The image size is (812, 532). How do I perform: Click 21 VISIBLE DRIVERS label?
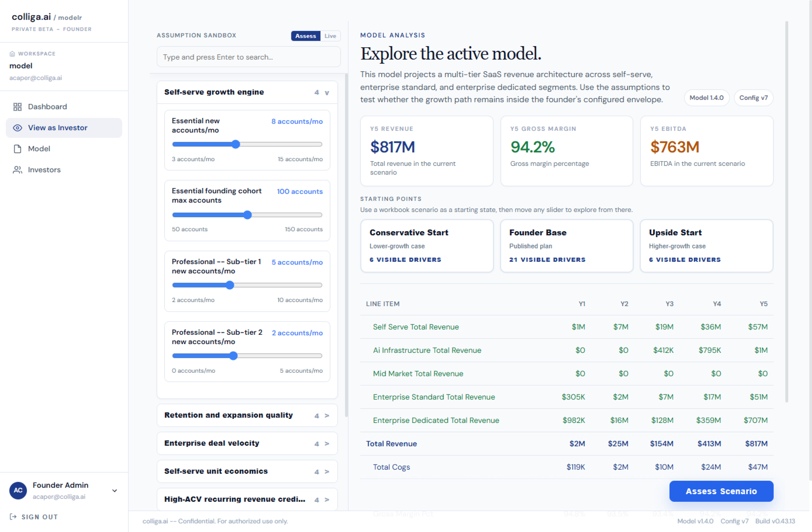coord(547,260)
